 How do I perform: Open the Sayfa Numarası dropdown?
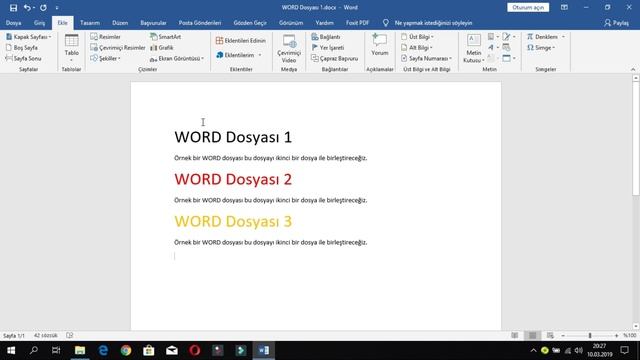coord(426,58)
